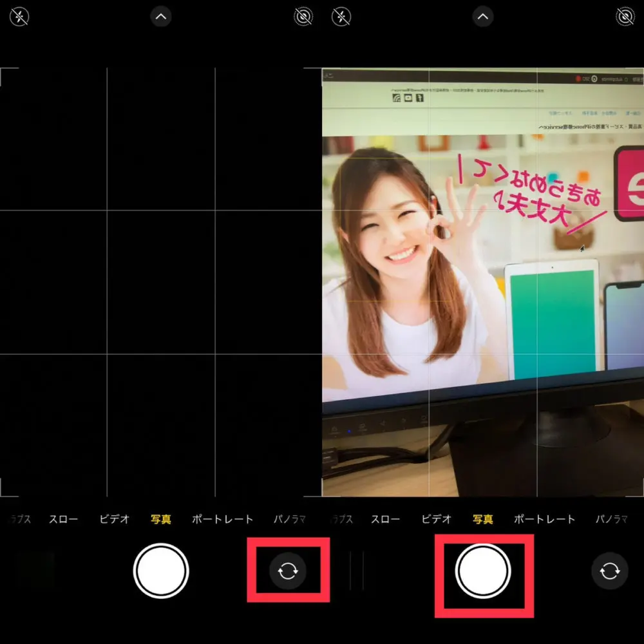Choose ポートレート mode in left camera screen
The height and width of the screenshot is (644, 644).
(x=222, y=519)
